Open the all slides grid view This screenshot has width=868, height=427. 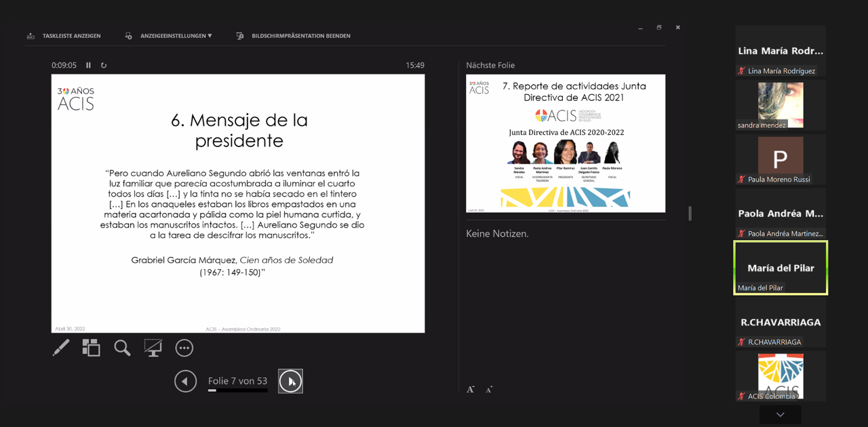[x=91, y=348]
